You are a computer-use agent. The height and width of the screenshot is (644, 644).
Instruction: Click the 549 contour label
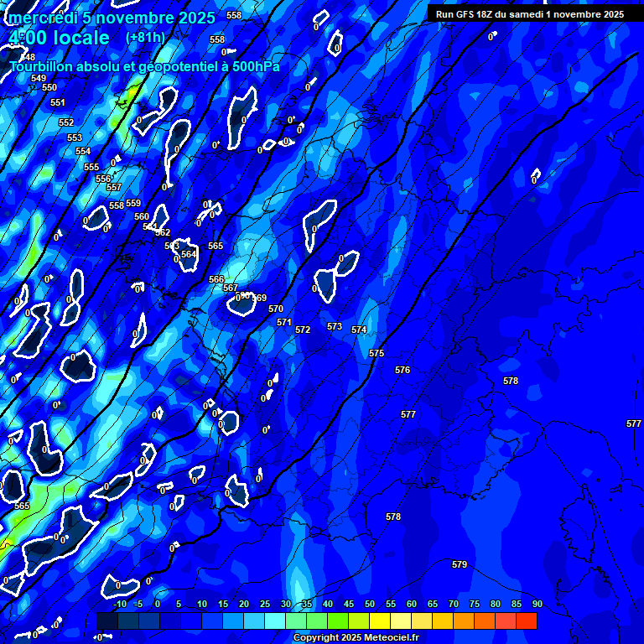tap(39, 78)
